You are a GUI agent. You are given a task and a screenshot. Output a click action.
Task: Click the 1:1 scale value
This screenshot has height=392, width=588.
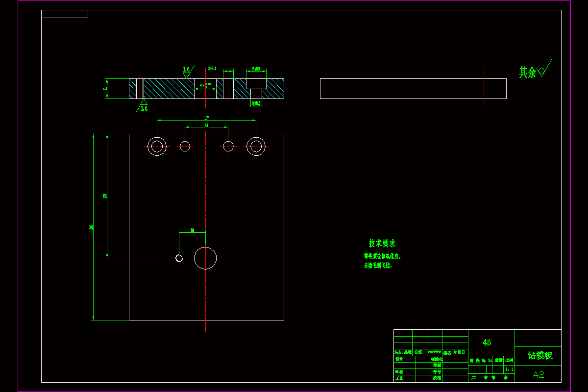click(509, 369)
